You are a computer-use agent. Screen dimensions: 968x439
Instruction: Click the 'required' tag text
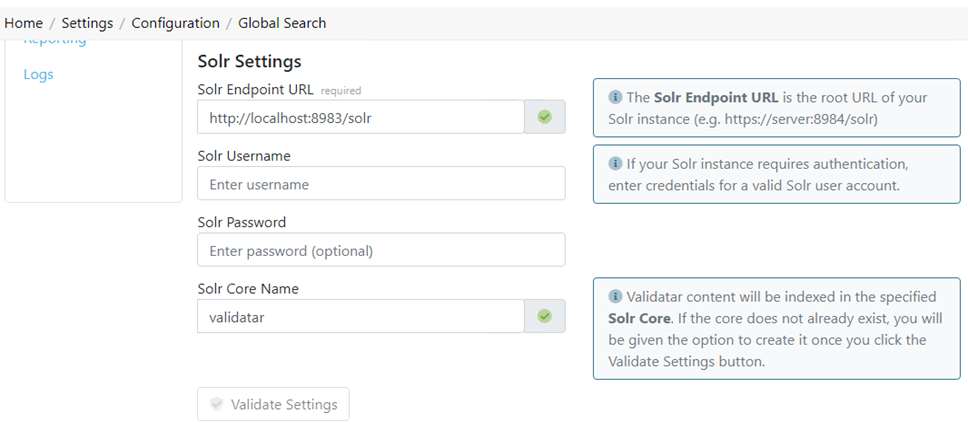tap(341, 91)
